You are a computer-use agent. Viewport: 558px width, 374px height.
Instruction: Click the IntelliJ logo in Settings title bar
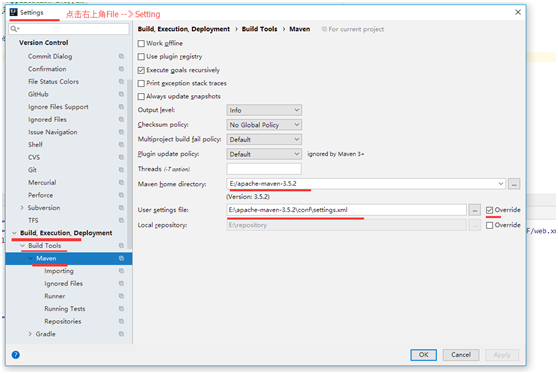coord(14,12)
